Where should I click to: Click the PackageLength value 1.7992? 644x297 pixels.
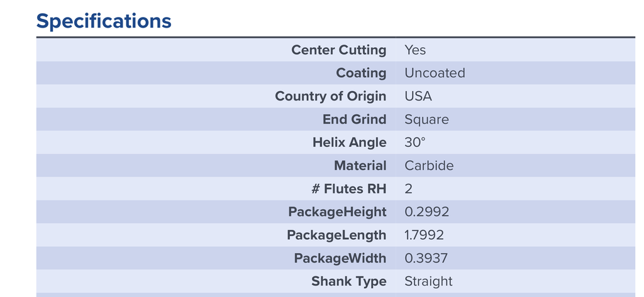point(425,235)
